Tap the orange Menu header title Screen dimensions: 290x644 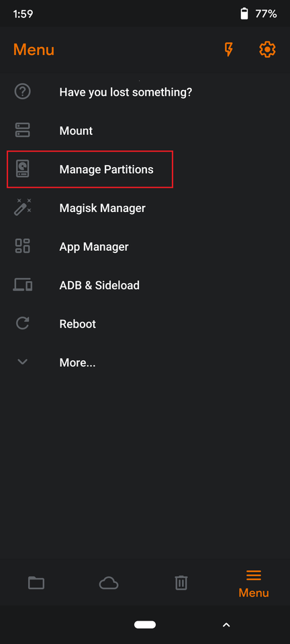[34, 50]
